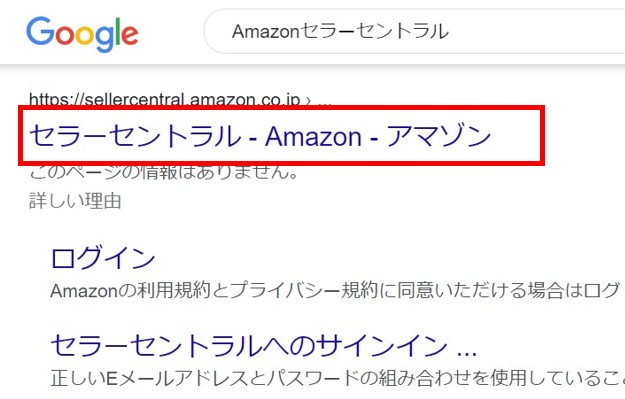Click the ellipsis after the result URL
The height and width of the screenshot is (399, 625).
[x=325, y=102]
